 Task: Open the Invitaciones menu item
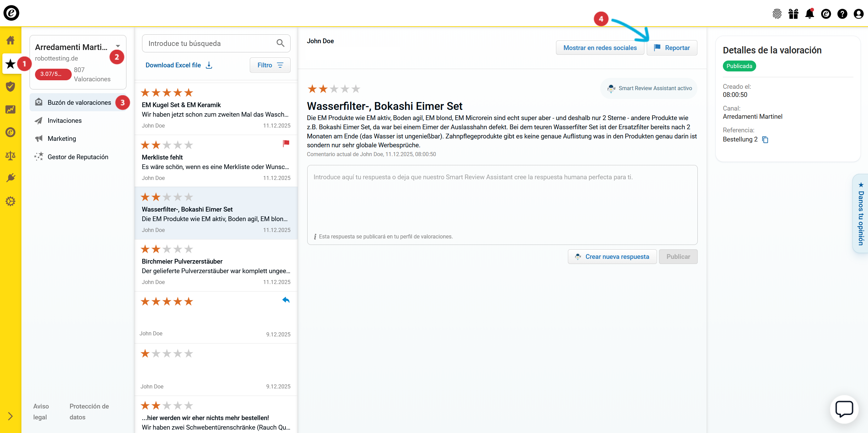click(65, 121)
